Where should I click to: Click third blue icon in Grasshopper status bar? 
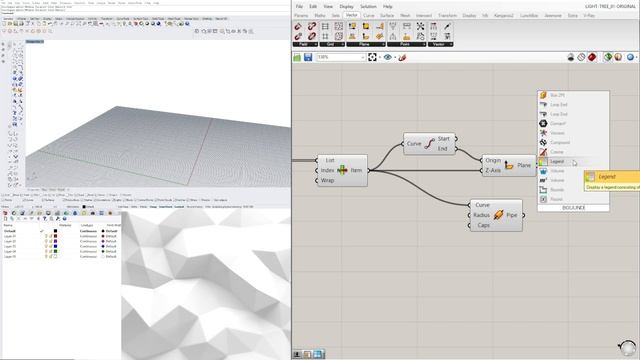click(318, 354)
